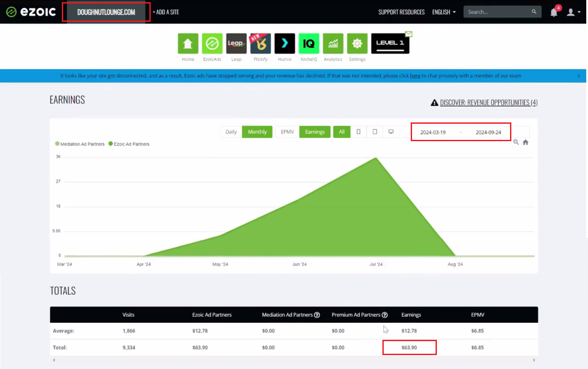Click the chart zoom magnifier icon
Viewport: 588px width, 369px height.
(x=516, y=142)
